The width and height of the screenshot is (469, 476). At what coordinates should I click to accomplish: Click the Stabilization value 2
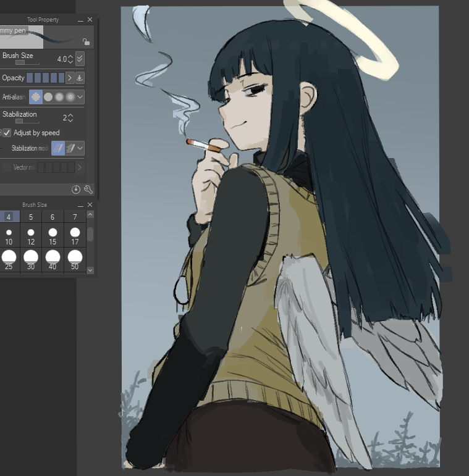(x=65, y=118)
